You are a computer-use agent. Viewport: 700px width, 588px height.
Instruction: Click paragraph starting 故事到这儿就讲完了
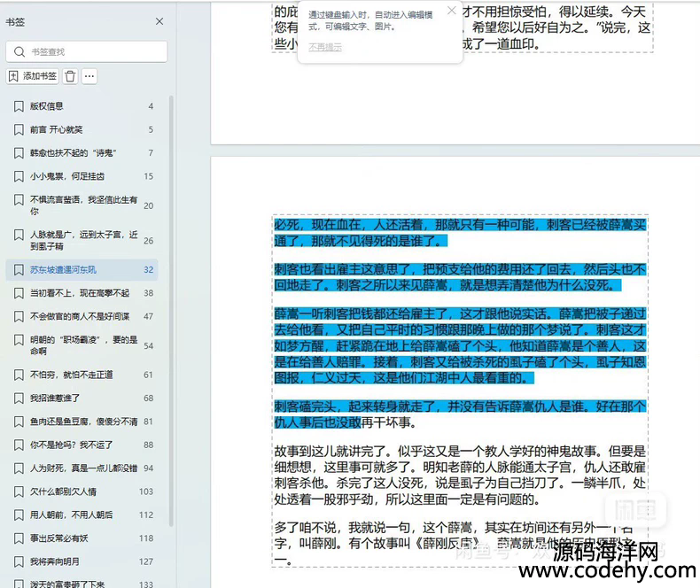tap(460, 476)
